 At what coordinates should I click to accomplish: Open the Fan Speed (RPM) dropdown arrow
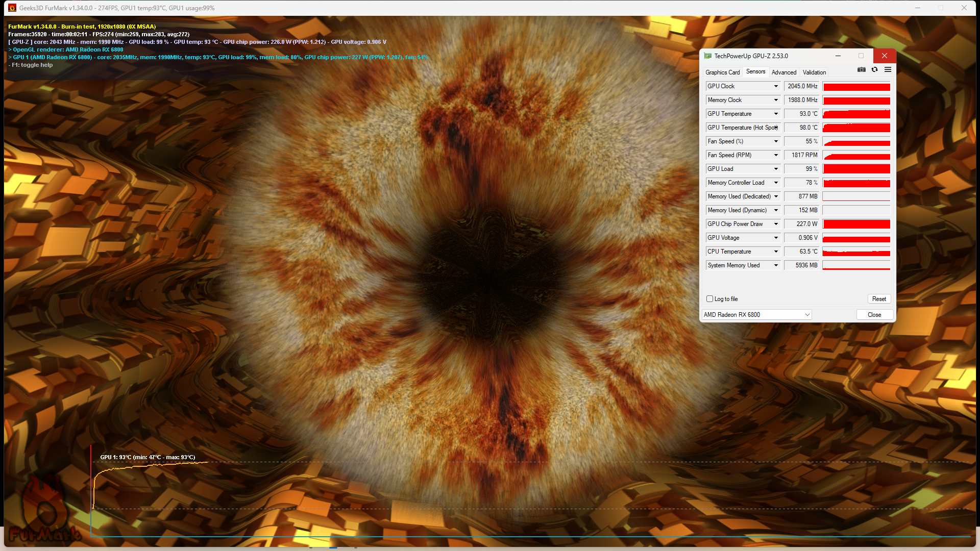point(776,155)
